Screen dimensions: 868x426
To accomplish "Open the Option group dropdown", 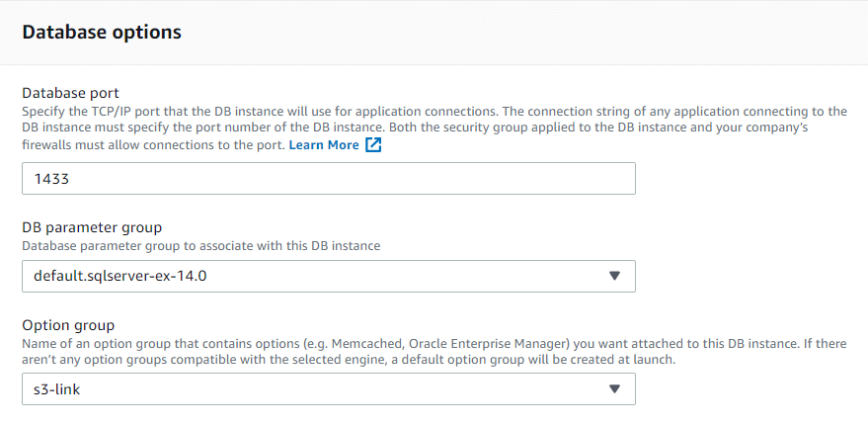I will click(x=328, y=389).
